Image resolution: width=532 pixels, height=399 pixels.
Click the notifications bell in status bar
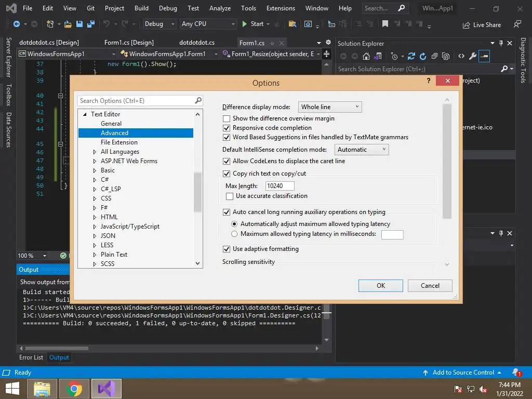516,373
